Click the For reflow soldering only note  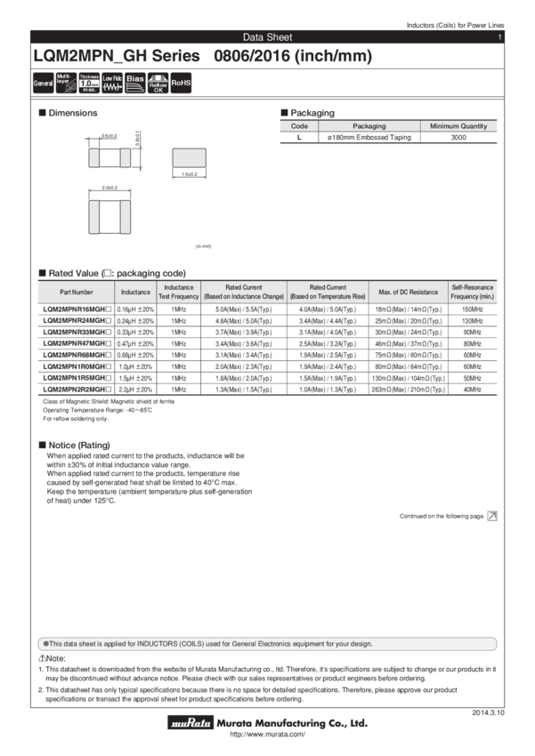(x=76, y=419)
